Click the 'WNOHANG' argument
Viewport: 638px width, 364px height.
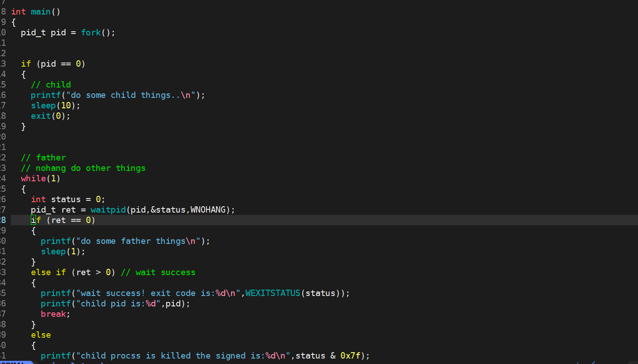pos(208,210)
